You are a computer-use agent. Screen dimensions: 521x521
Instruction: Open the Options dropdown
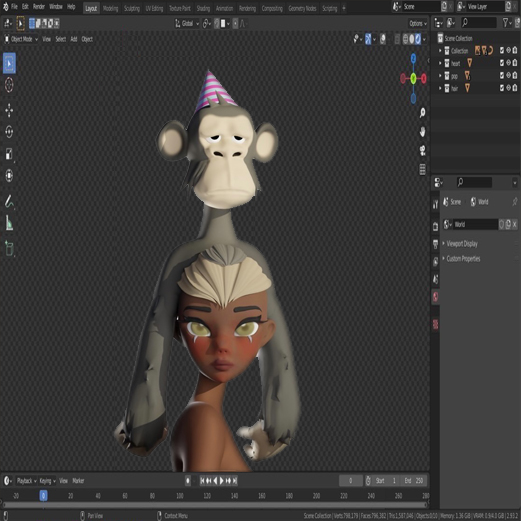tap(418, 23)
